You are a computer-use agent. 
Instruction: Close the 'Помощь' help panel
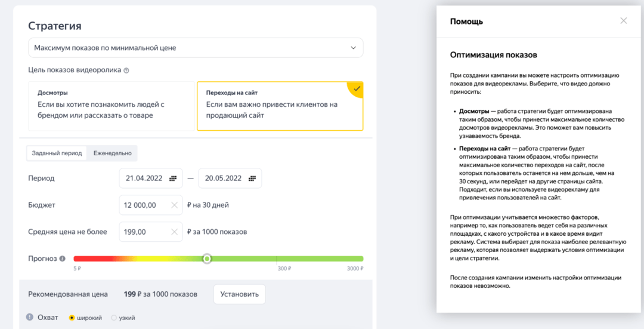pos(624,21)
